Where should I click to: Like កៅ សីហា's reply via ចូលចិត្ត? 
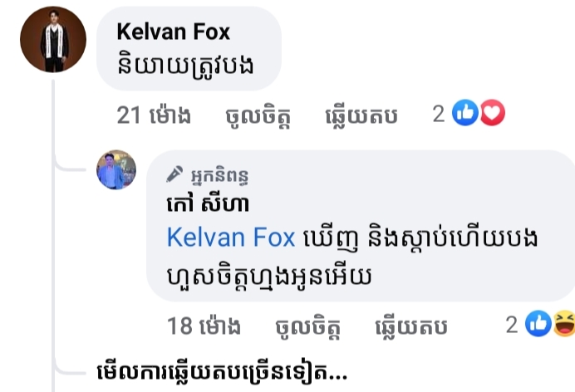click(308, 326)
